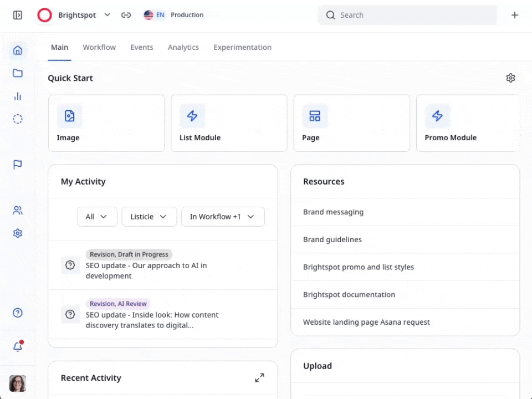Click the flag icon in sidebar

point(18,165)
